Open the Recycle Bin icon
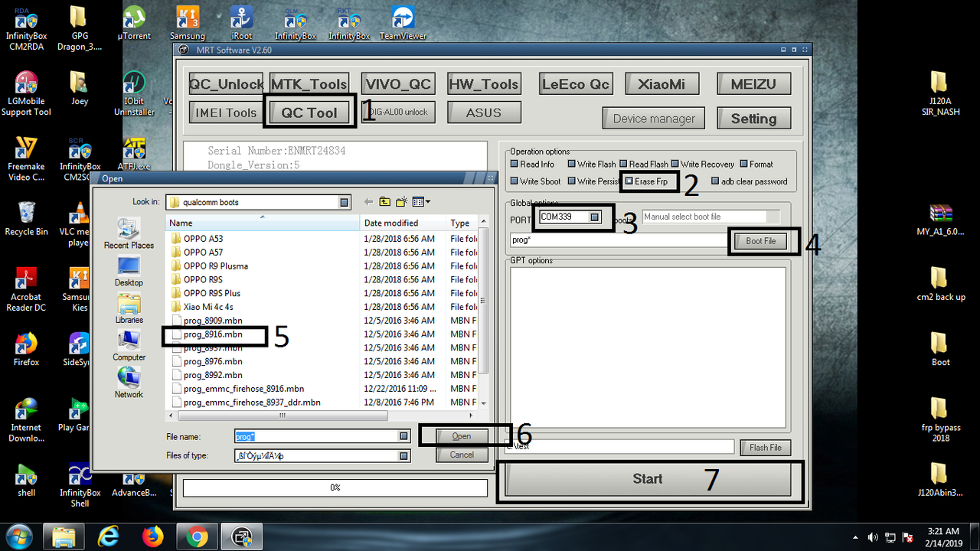Viewport: 980px width, 551px height. click(x=26, y=219)
